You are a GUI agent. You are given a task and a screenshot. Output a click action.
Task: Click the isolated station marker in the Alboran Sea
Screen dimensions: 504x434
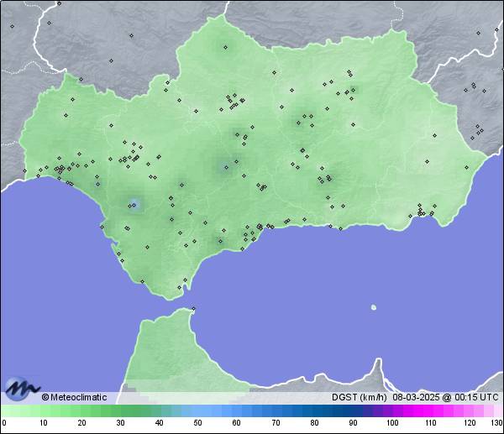point(374,307)
